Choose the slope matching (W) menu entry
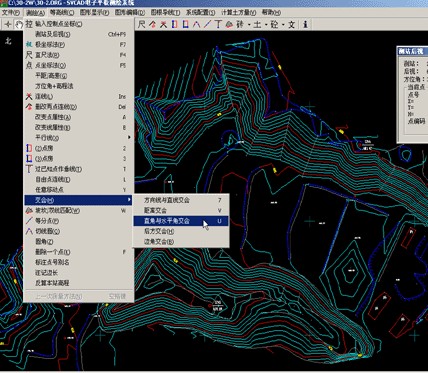 click(x=78, y=210)
